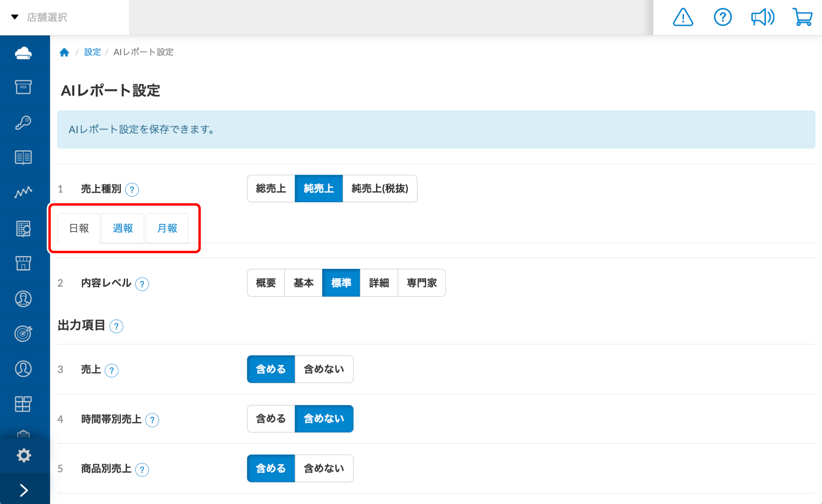Open the shopping cart icon

[802, 17]
